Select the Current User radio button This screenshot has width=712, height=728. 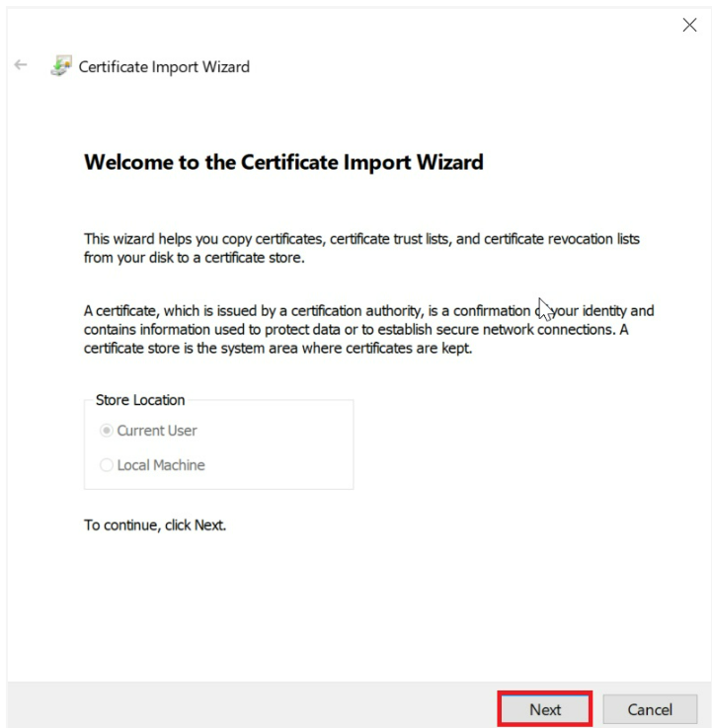(x=107, y=431)
